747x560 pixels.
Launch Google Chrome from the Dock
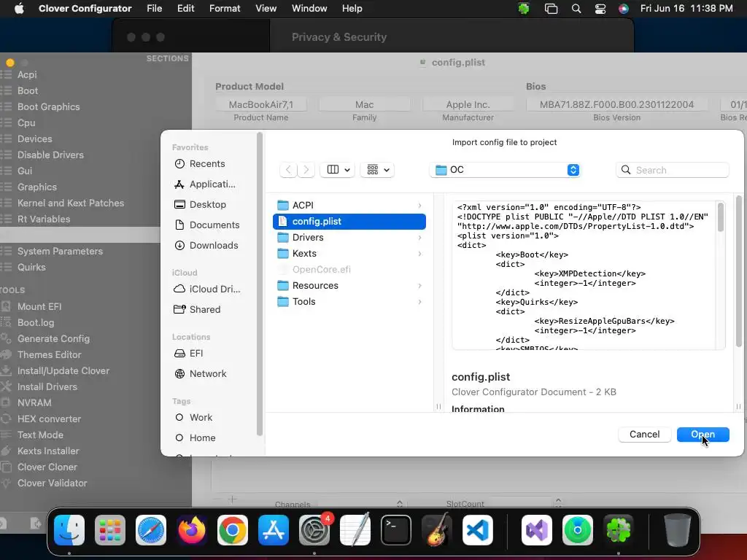233,529
